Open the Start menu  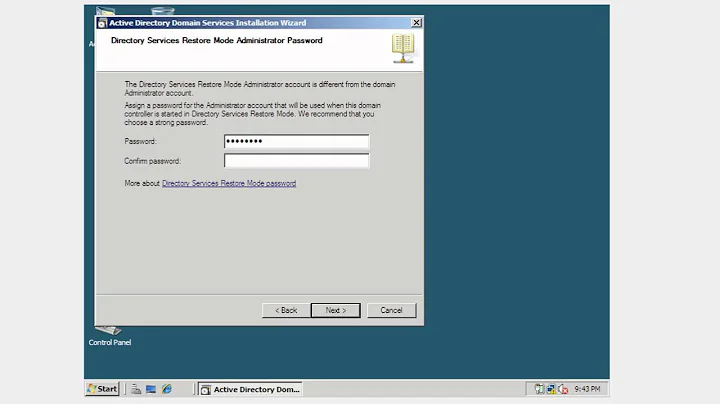102,389
